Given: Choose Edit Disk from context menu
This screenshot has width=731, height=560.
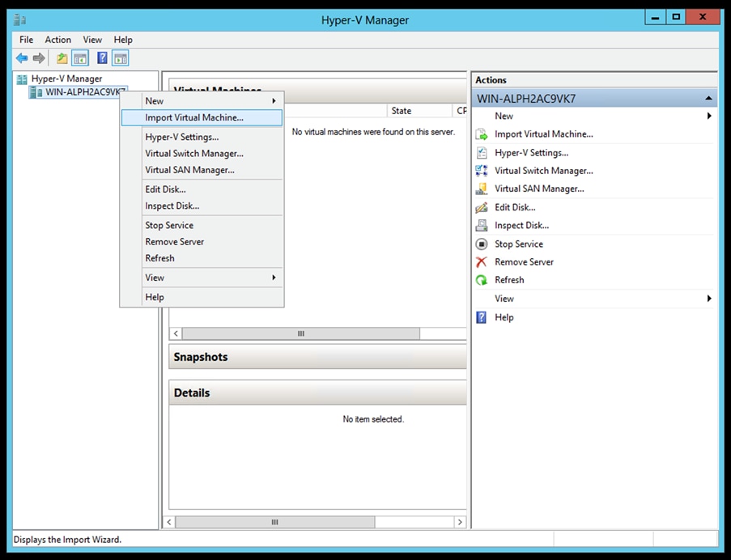Looking at the screenshot, I should pos(202,189).
